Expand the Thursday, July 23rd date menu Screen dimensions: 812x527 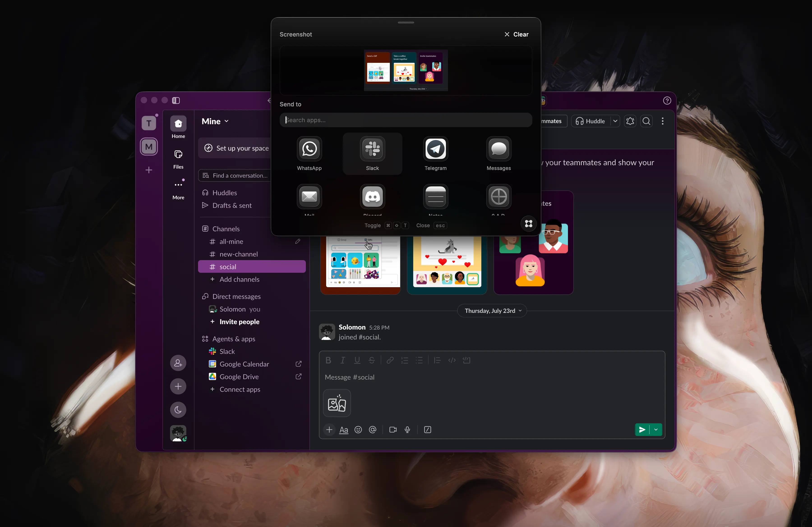pos(492,311)
